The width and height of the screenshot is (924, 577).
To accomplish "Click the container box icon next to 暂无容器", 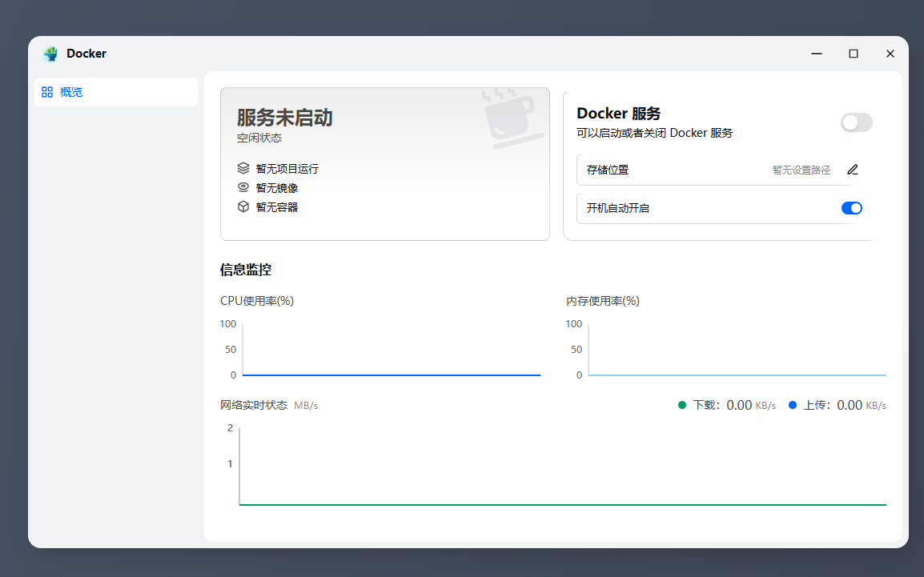I will 243,206.
